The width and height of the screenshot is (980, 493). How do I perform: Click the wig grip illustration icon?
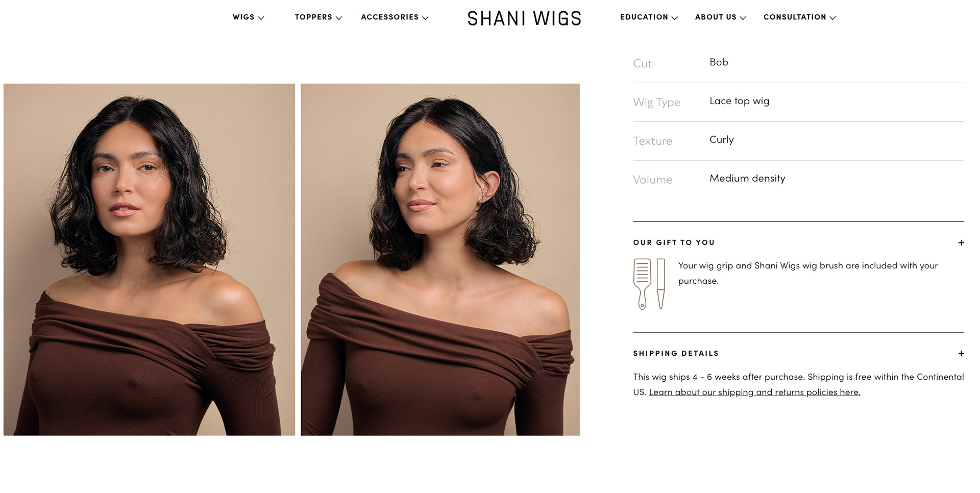[x=661, y=284]
